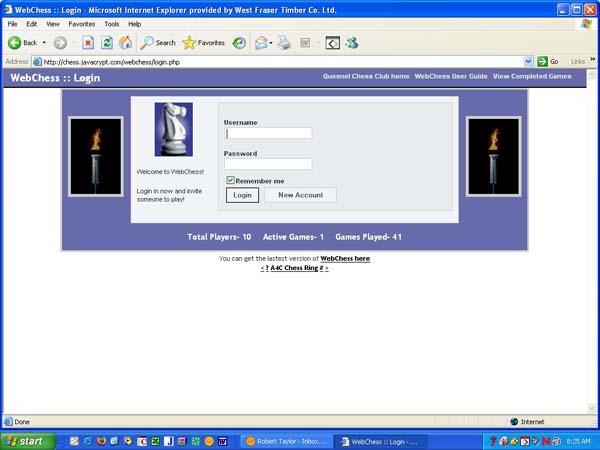Click the address bar URL field
600x450 pixels.
coord(282,62)
